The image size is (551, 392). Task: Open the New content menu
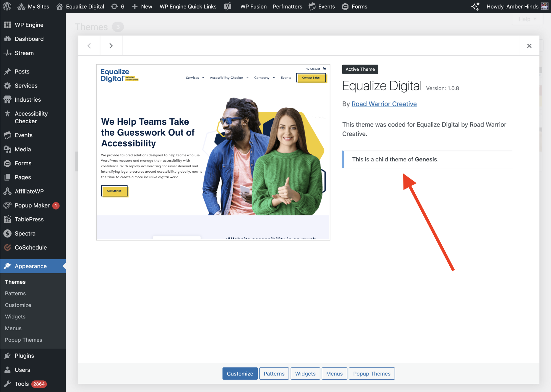tap(142, 6)
